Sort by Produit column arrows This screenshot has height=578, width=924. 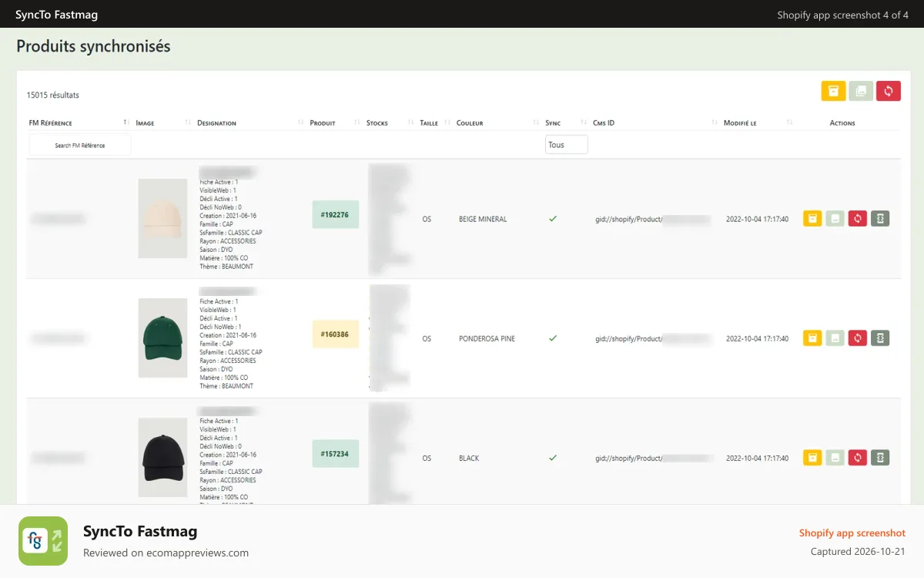click(357, 123)
